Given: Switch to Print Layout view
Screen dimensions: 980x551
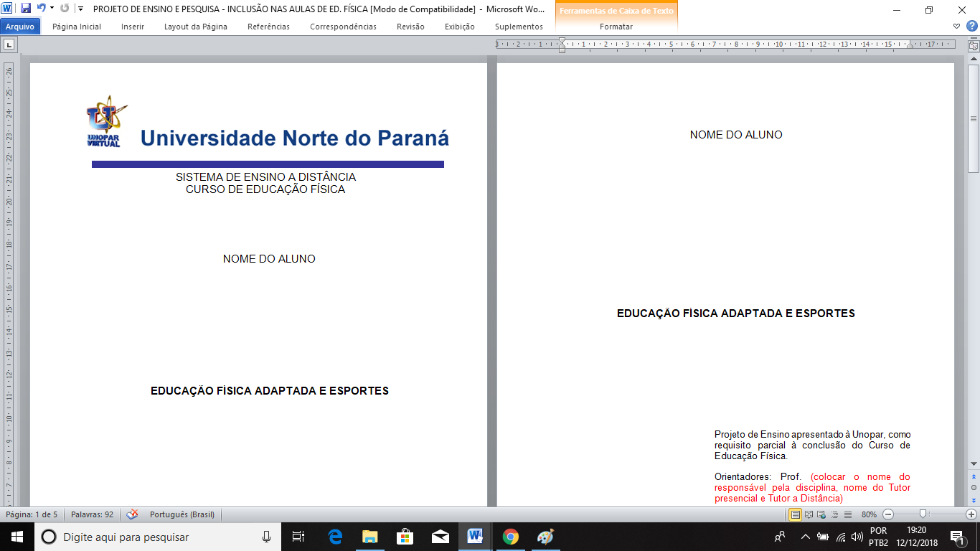Looking at the screenshot, I should point(796,514).
